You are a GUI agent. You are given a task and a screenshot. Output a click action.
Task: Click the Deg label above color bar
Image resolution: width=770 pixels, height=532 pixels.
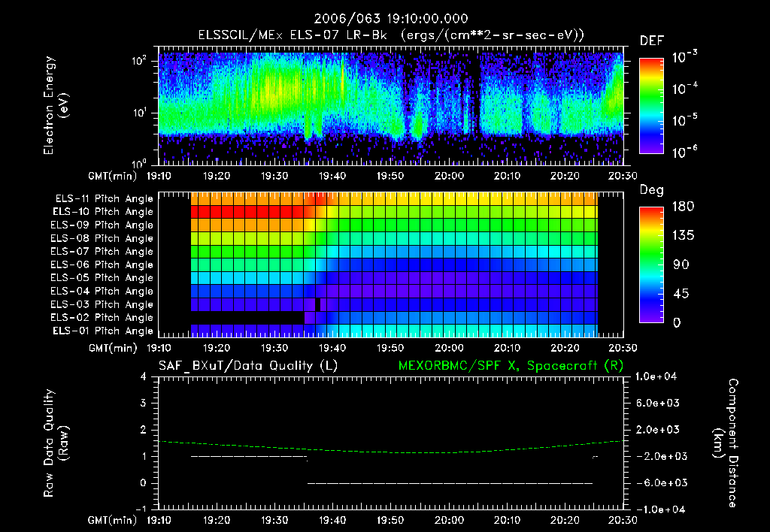click(x=652, y=190)
